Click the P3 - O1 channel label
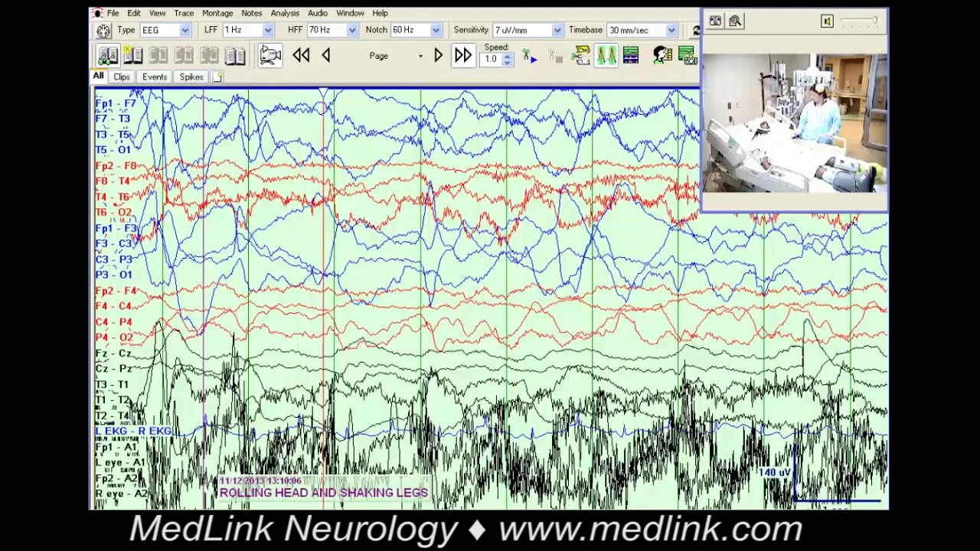 (113, 275)
